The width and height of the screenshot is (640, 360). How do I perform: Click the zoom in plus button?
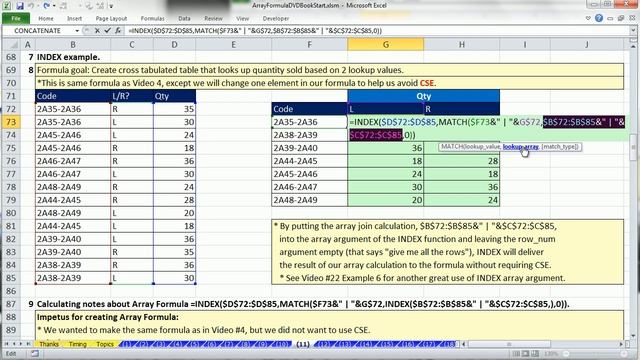[624, 353]
